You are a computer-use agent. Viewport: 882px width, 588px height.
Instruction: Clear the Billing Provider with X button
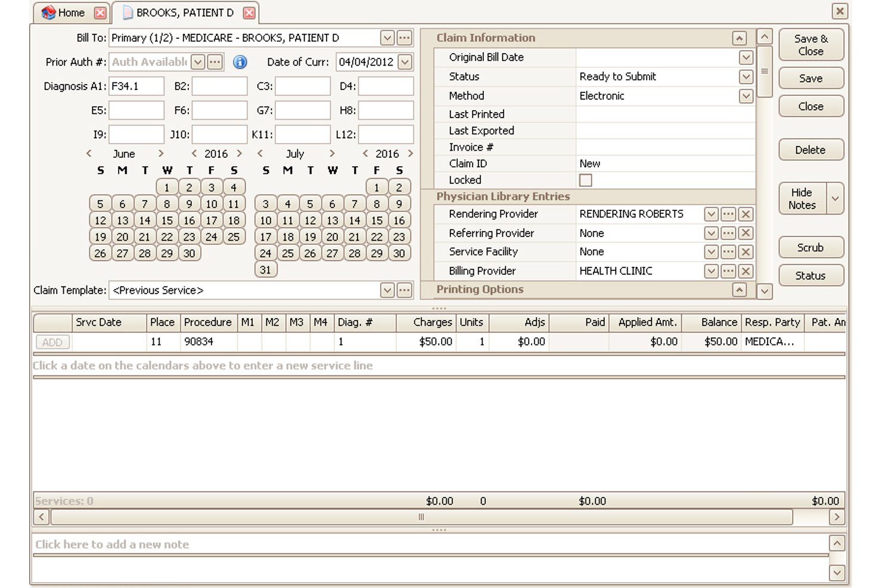(x=746, y=271)
